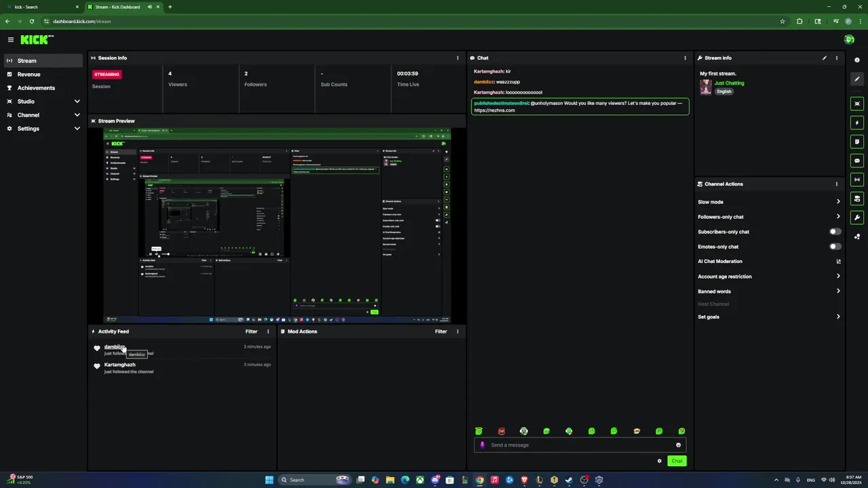
Task: Open the Channel Actions three-dot menu
Action: click(x=837, y=184)
